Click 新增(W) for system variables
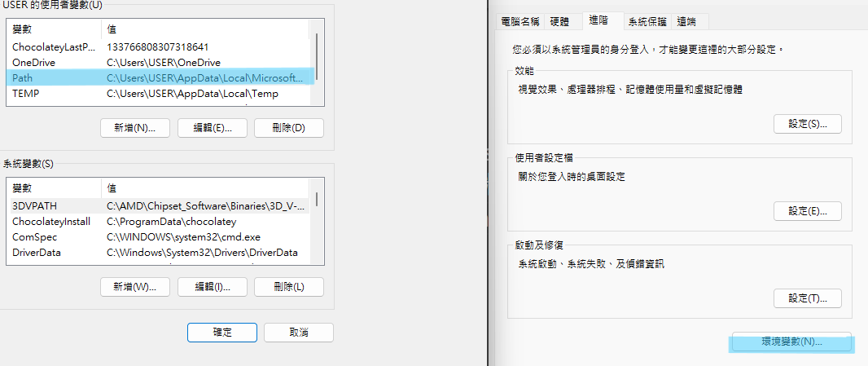The width and height of the screenshot is (868, 366). click(x=134, y=287)
